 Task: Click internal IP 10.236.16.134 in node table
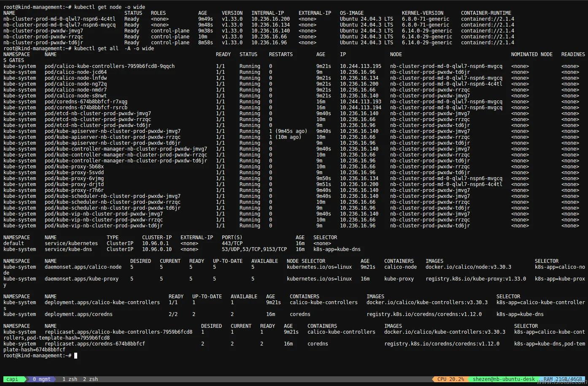[271, 25]
